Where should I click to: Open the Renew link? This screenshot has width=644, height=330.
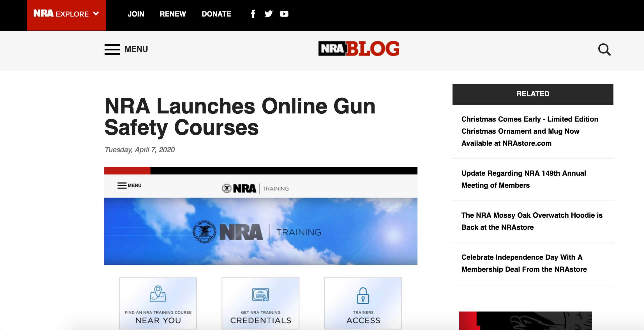[x=173, y=14]
